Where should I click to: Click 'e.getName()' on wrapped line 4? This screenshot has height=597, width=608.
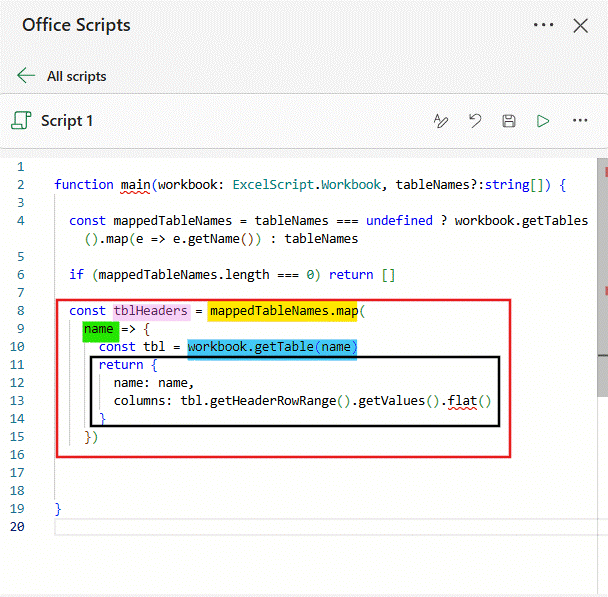click(x=213, y=239)
